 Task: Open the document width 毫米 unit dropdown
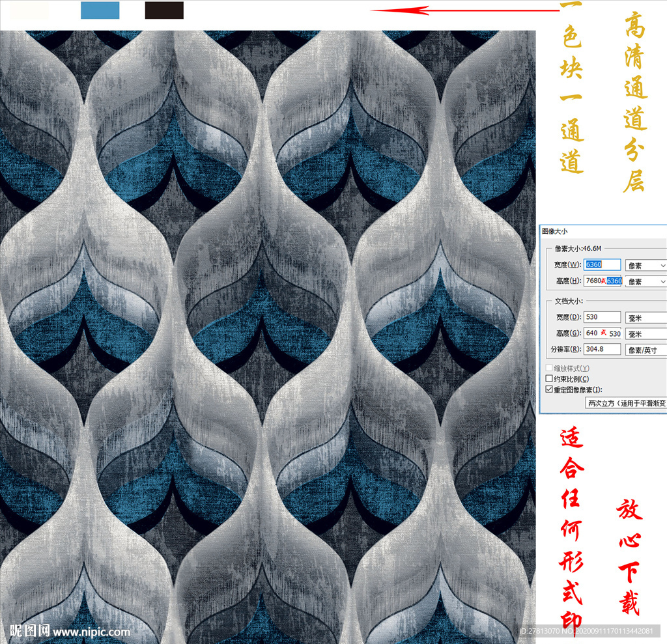click(x=646, y=318)
